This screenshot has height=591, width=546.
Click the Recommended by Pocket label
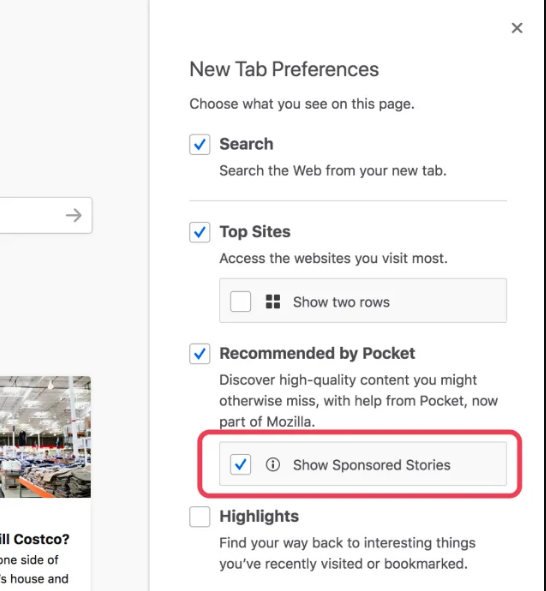click(317, 354)
